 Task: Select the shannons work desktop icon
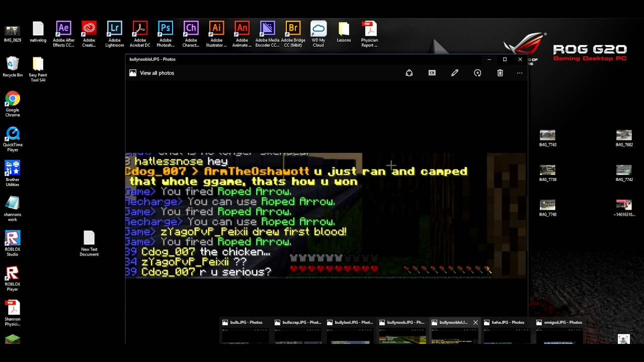click(x=13, y=209)
